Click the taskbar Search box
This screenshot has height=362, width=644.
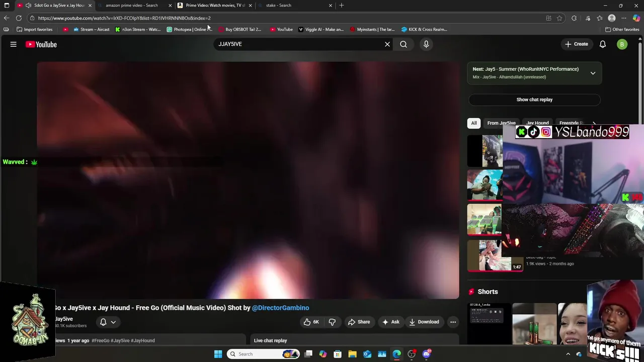[x=263, y=354]
